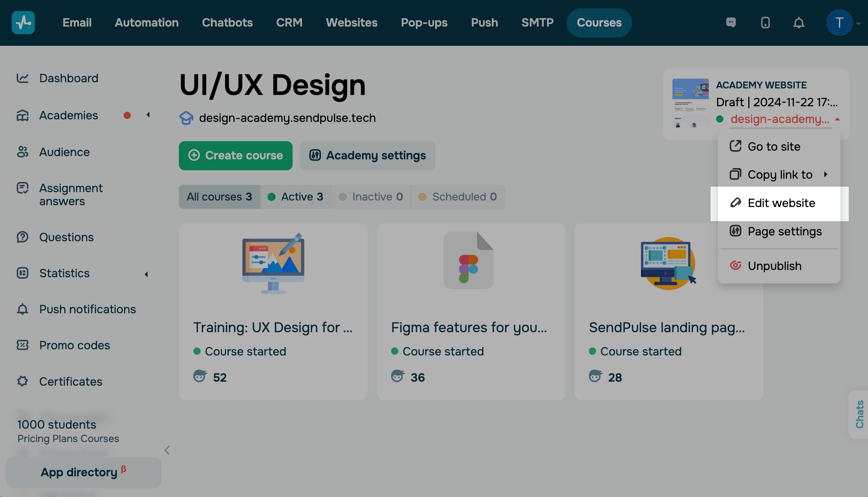Open the App directory button

pyautogui.click(x=84, y=473)
